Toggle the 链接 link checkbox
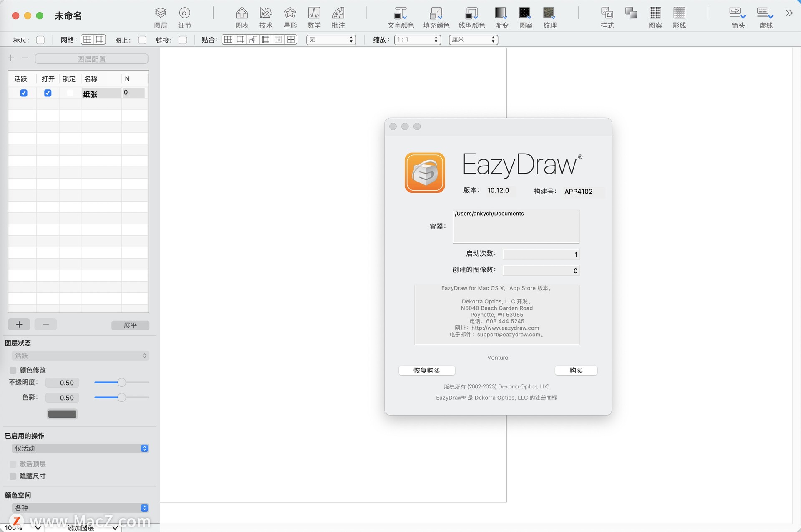The height and width of the screenshot is (532, 801). pos(183,40)
